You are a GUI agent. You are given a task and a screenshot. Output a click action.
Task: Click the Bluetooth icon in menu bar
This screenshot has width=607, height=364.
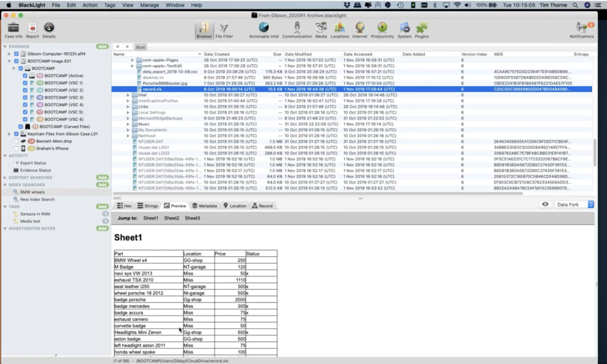[x=435, y=5]
